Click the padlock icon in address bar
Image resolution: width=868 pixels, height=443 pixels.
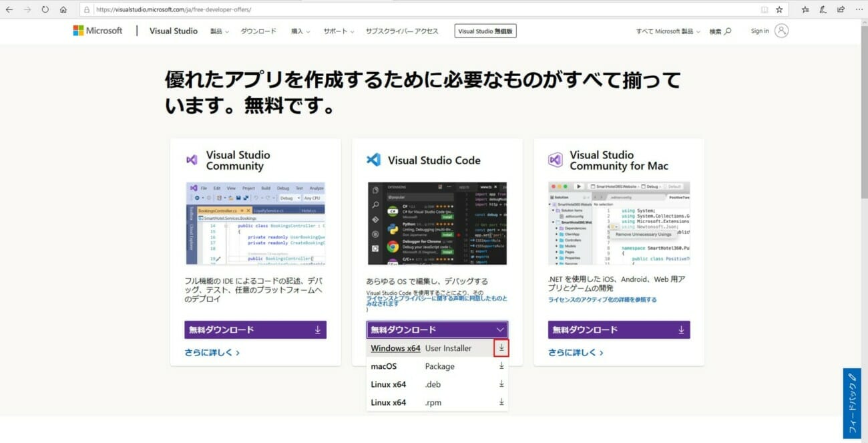pos(87,10)
